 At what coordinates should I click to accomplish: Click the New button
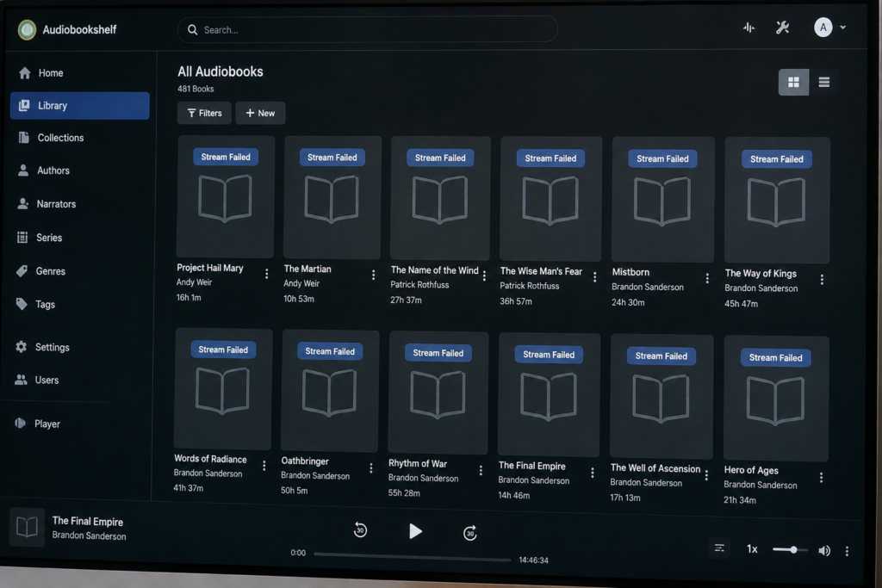260,113
